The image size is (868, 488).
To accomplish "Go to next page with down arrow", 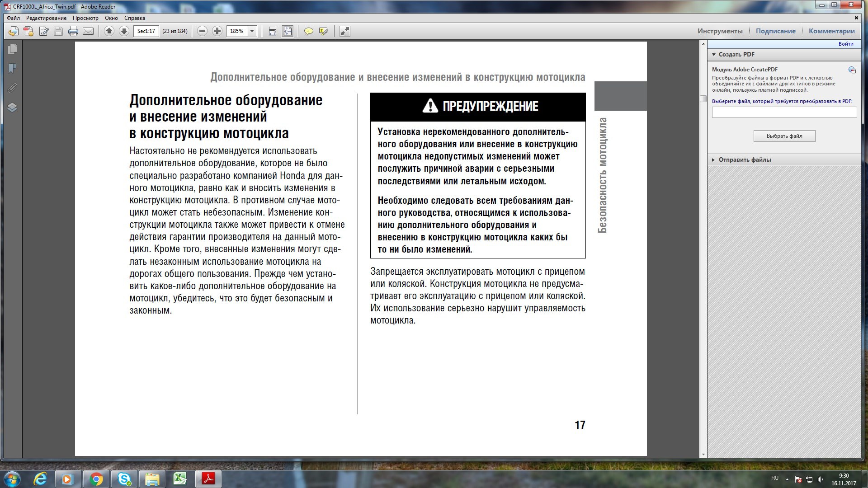I will (x=124, y=31).
